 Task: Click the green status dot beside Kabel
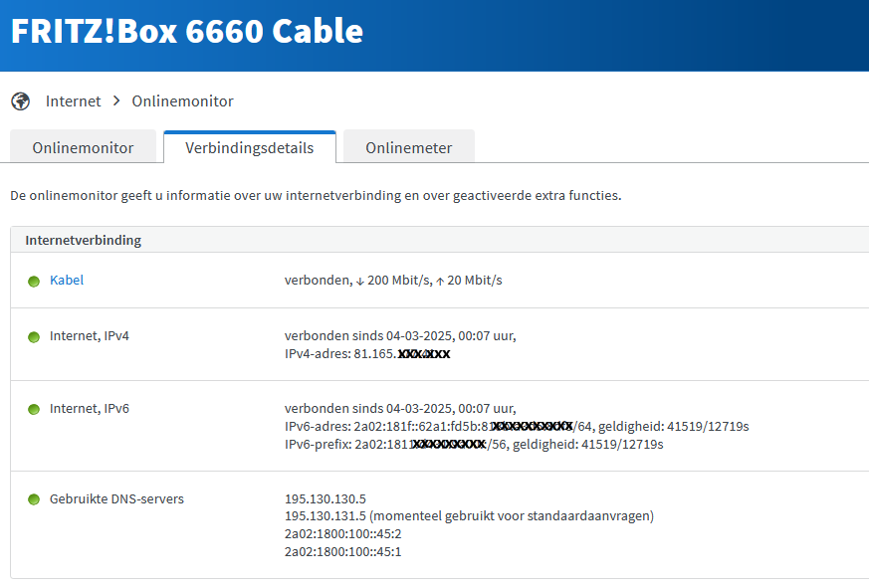(33, 281)
